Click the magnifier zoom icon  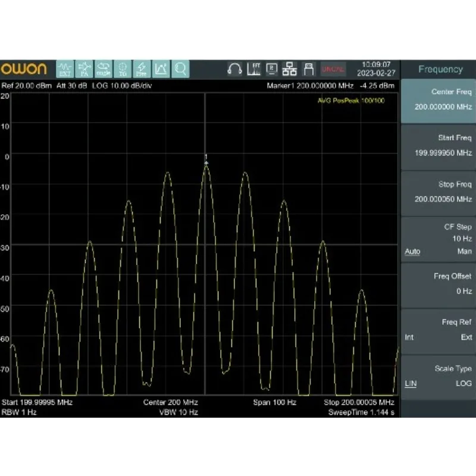tap(180, 69)
